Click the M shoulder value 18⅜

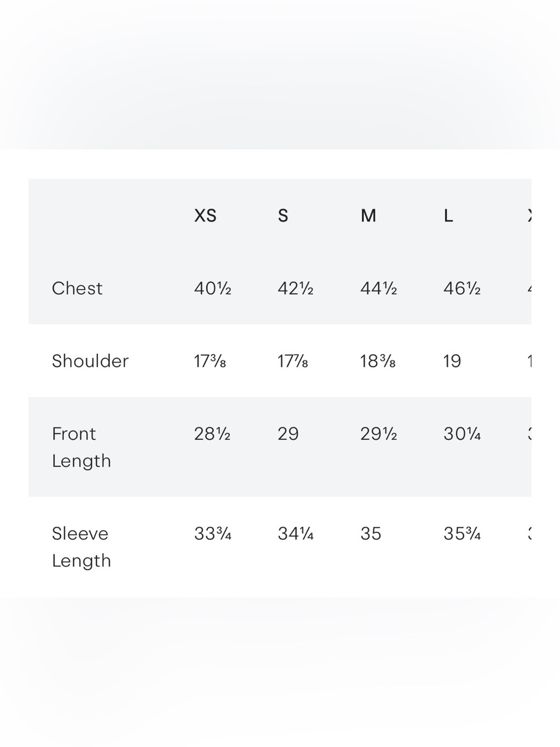[x=378, y=361]
